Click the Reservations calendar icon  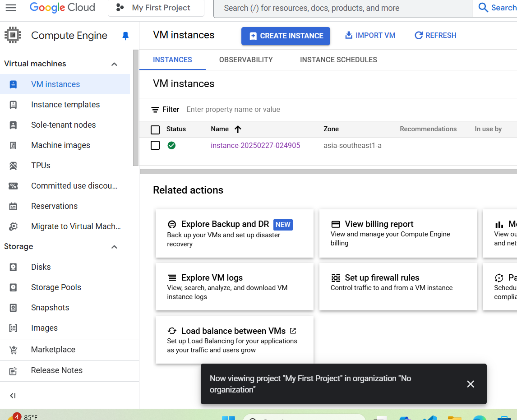13,206
